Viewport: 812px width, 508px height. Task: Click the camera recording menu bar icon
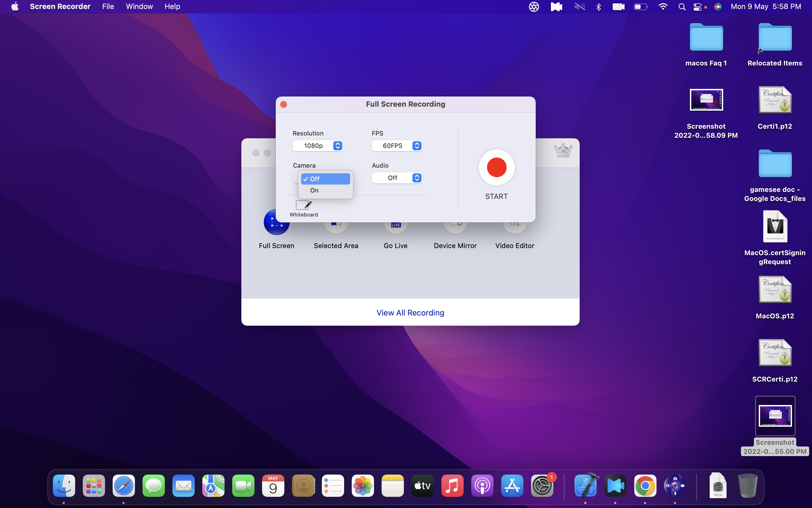pos(618,7)
